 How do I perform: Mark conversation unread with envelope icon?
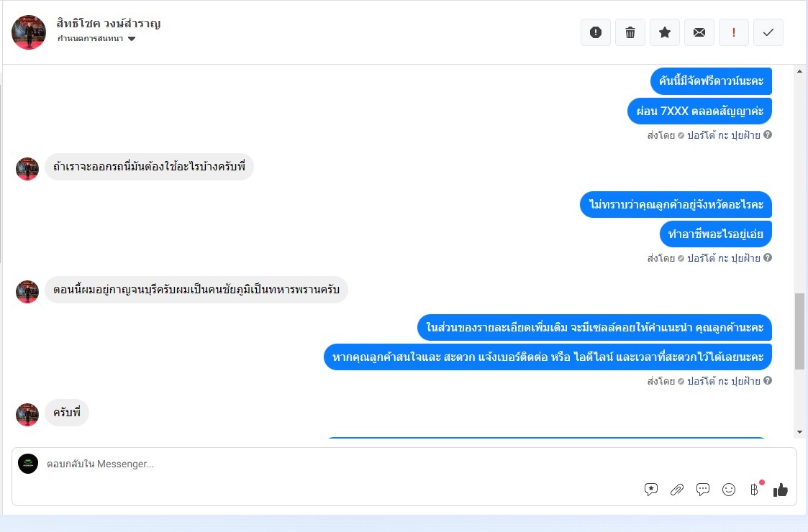point(699,32)
